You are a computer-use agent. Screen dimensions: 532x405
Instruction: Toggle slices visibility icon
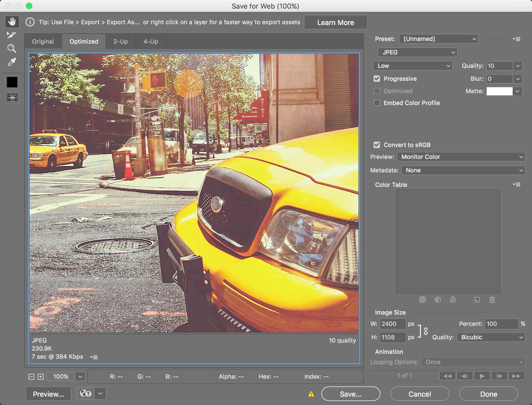(x=12, y=98)
